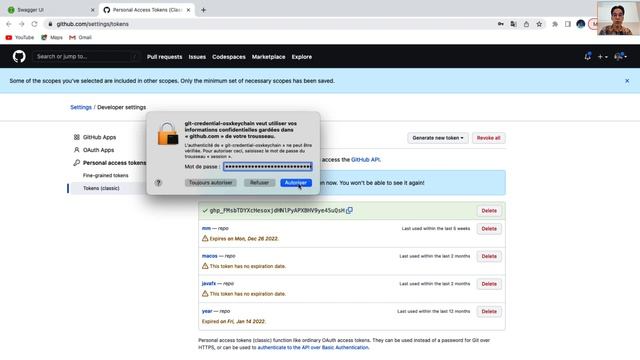The width and height of the screenshot is (640, 360).
Task: Click the Revoke all button
Action: pyautogui.click(x=489, y=138)
